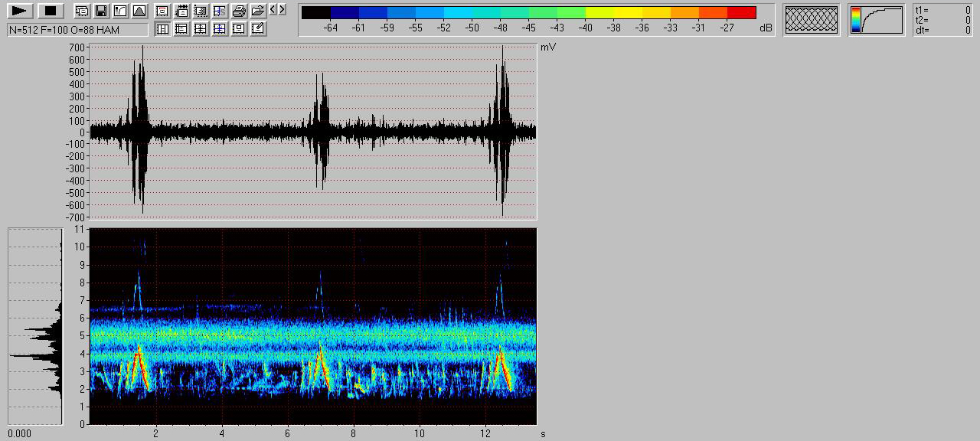This screenshot has width=980, height=441.
Task: Toggle the blue crosshair cursor button
Action: point(220,29)
